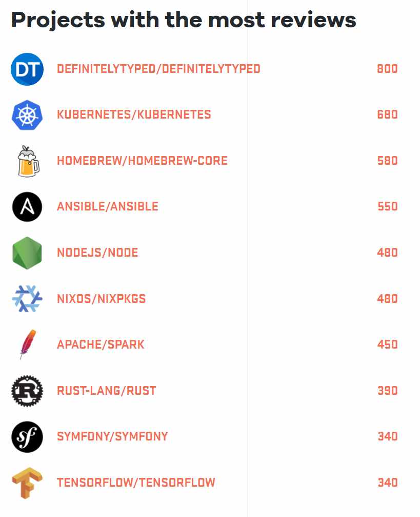Open the APACHE/SPARK repository link
The image size is (420, 517).
click(101, 344)
